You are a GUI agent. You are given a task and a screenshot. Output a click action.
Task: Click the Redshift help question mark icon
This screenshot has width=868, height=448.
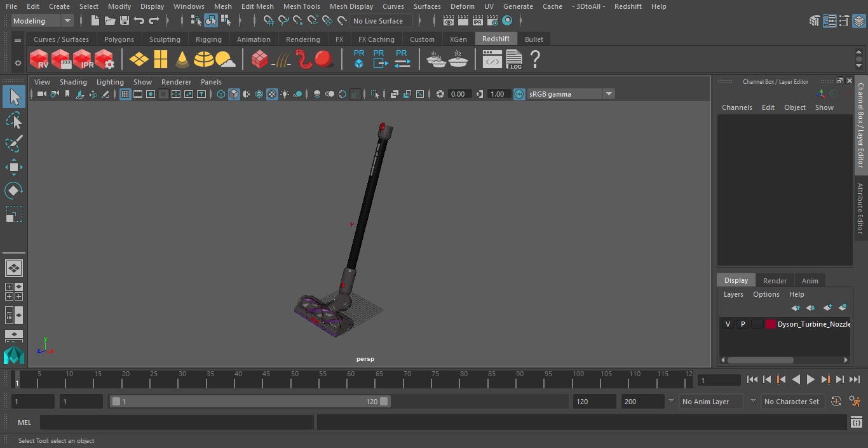[535, 60]
